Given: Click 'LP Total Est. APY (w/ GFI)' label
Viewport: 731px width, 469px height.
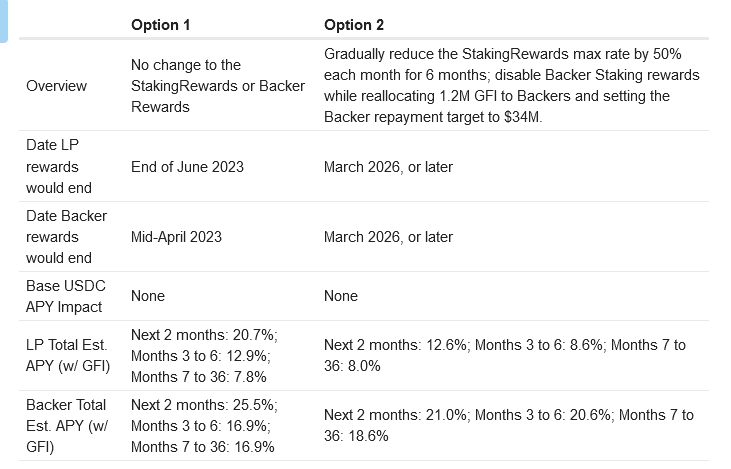Looking at the screenshot, I should coord(68,355).
